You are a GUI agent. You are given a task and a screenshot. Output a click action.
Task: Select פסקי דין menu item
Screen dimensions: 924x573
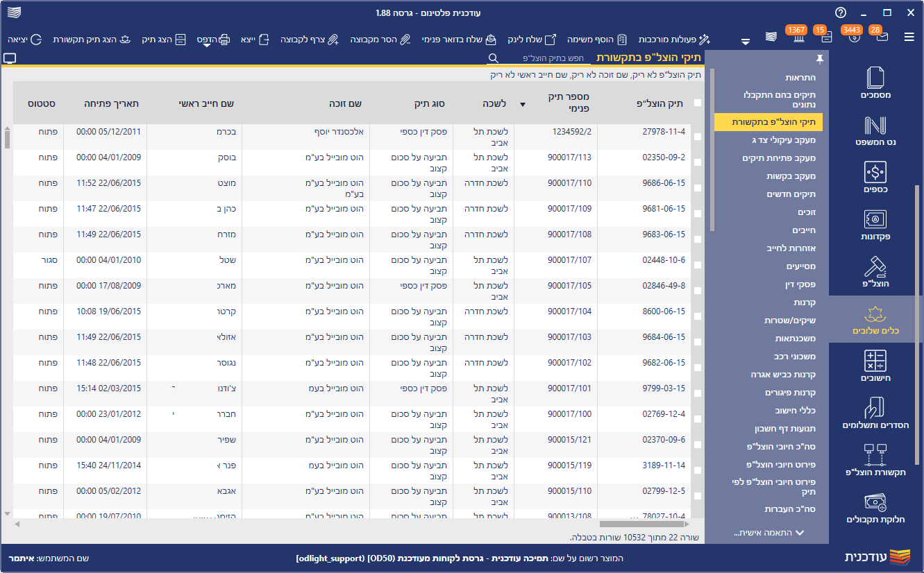click(800, 284)
